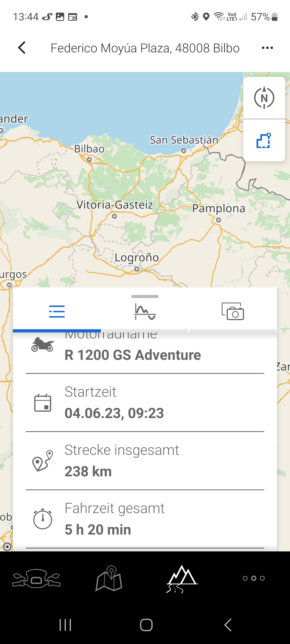290x644 pixels.
Task: Open the map navigation section
Action: pyautogui.click(x=109, y=578)
